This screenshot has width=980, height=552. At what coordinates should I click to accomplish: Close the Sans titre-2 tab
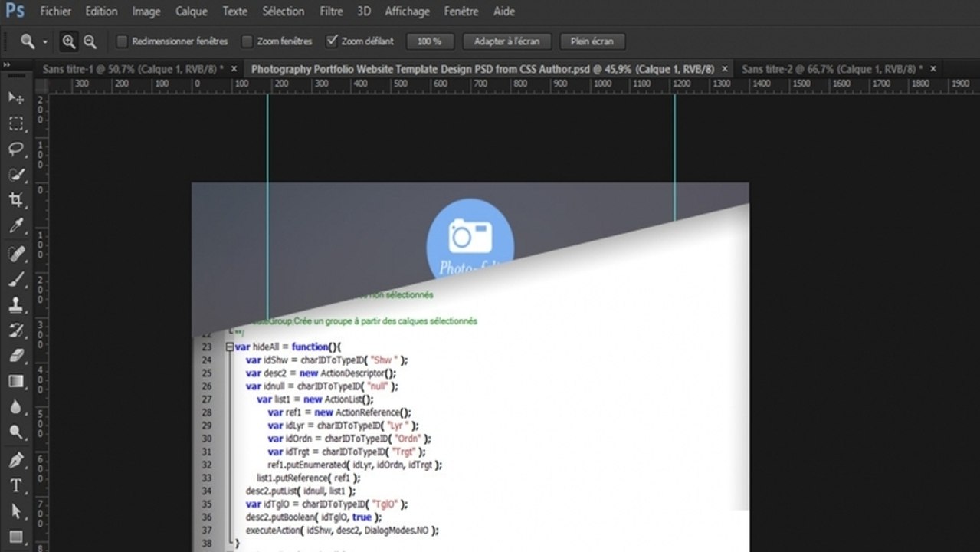(934, 68)
